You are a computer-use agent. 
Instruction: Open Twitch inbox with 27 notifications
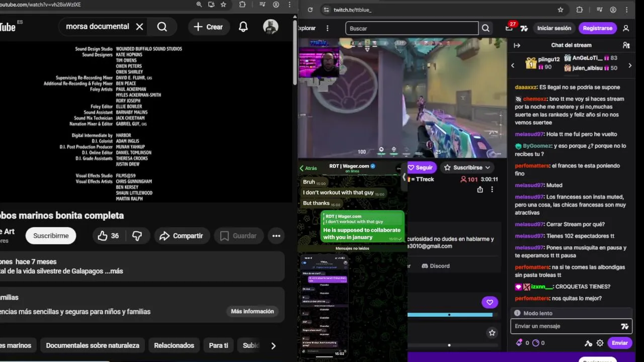tap(510, 28)
